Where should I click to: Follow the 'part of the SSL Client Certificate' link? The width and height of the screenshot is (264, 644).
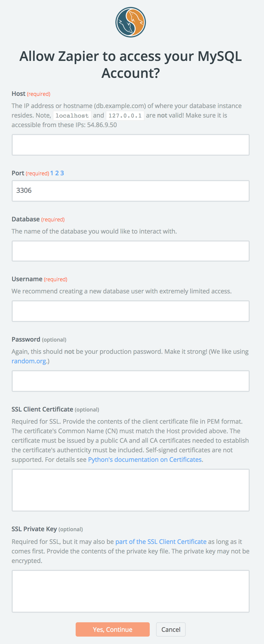tap(161, 542)
